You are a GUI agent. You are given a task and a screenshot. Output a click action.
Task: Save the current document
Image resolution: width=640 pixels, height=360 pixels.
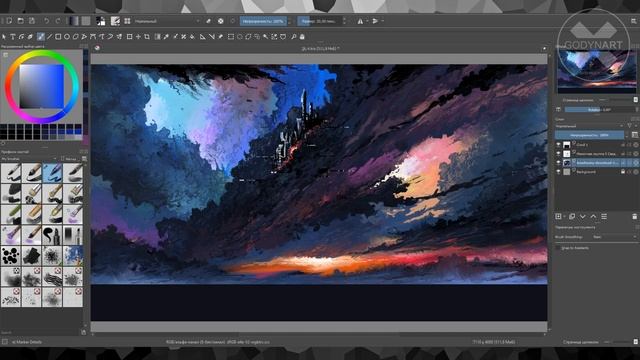[32, 21]
